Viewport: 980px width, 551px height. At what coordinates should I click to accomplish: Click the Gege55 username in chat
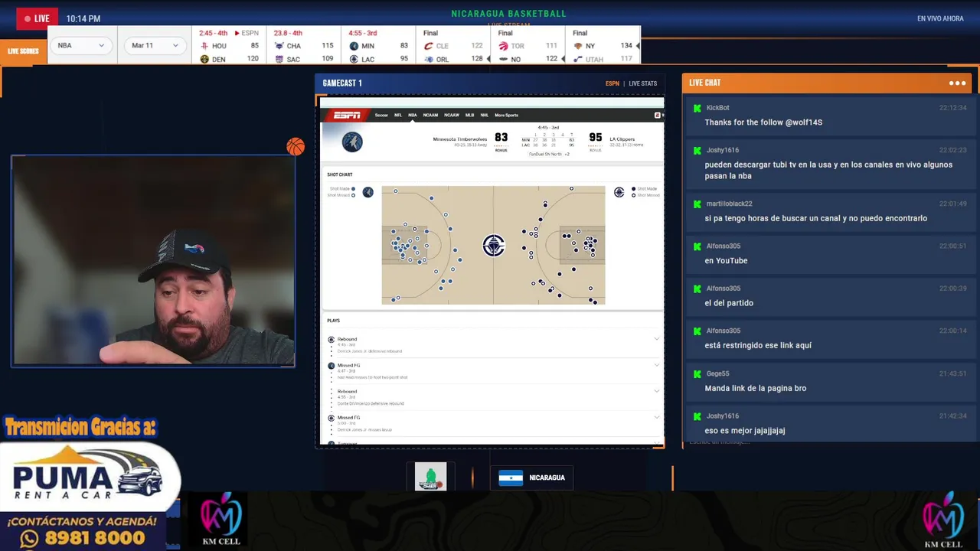(x=717, y=373)
